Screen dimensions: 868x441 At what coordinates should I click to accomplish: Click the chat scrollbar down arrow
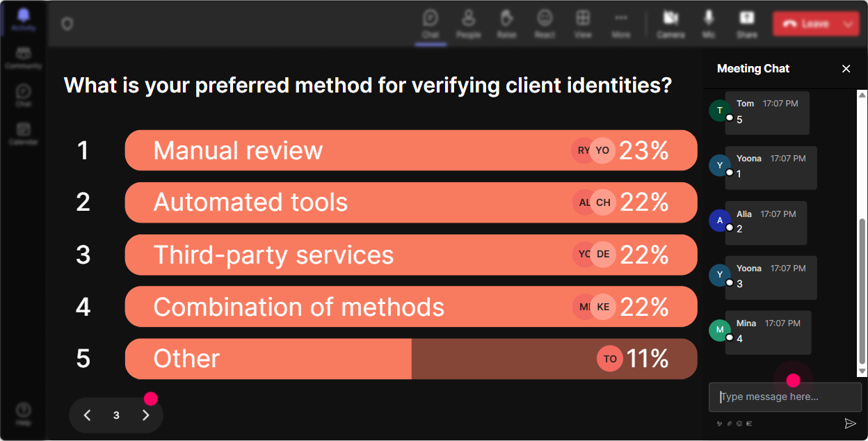click(x=862, y=372)
